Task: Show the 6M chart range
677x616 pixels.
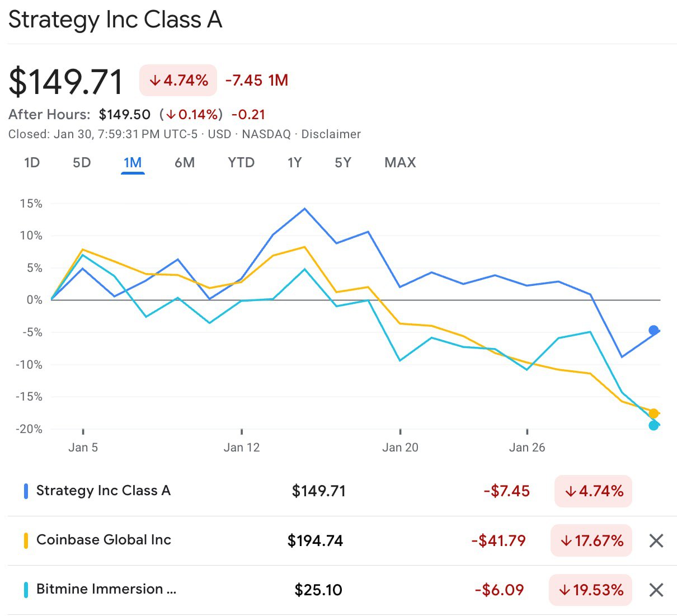Action: [x=185, y=163]
